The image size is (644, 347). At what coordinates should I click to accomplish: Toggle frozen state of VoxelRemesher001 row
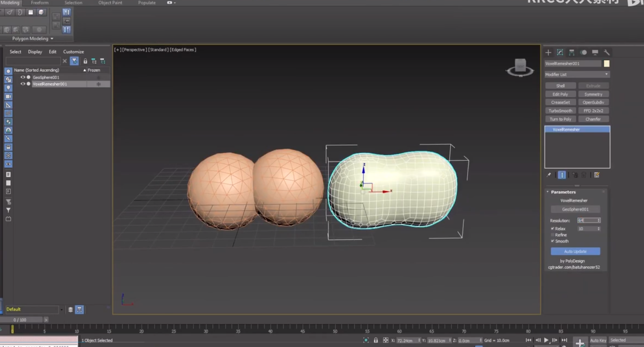pos(98,84)
